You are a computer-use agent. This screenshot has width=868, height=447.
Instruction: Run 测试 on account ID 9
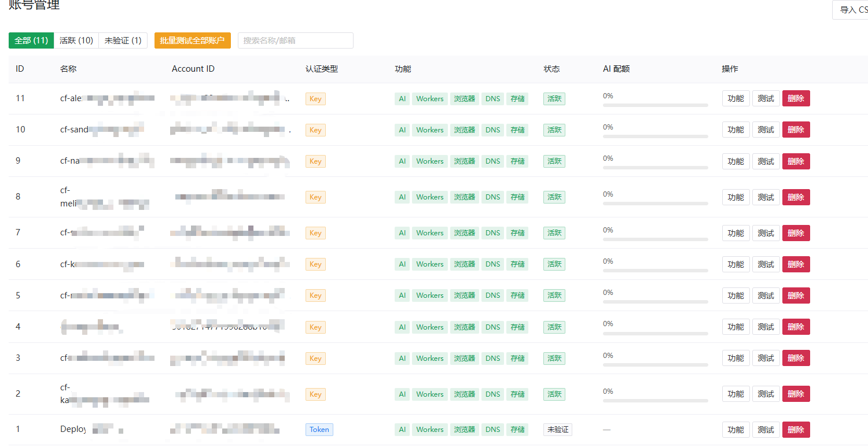coord(766,161)
